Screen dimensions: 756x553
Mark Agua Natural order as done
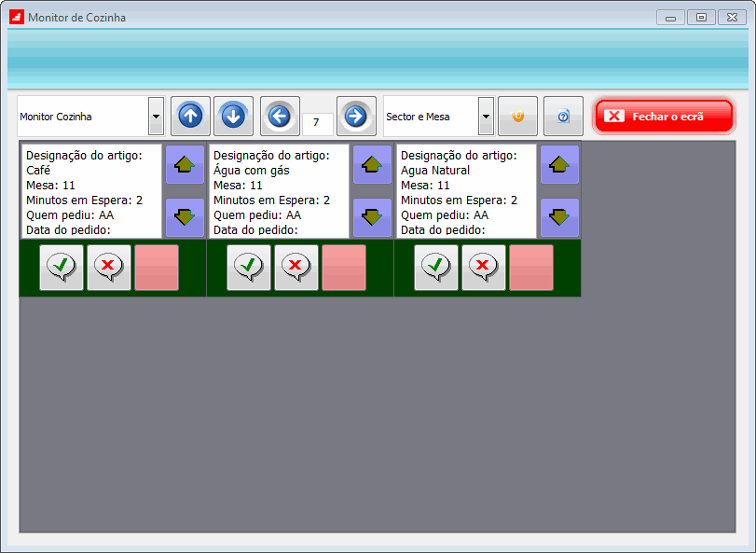tap(436, 268)
